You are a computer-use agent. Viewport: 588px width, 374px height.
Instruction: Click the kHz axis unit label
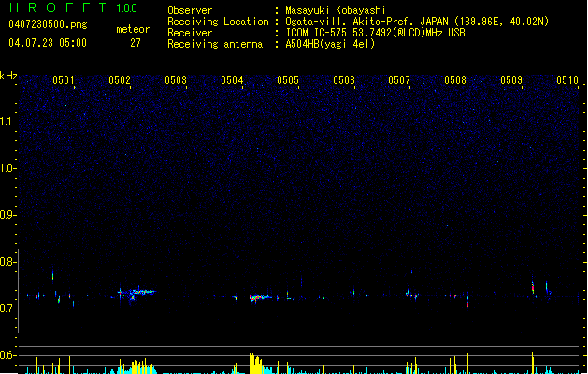pos(8,76)
